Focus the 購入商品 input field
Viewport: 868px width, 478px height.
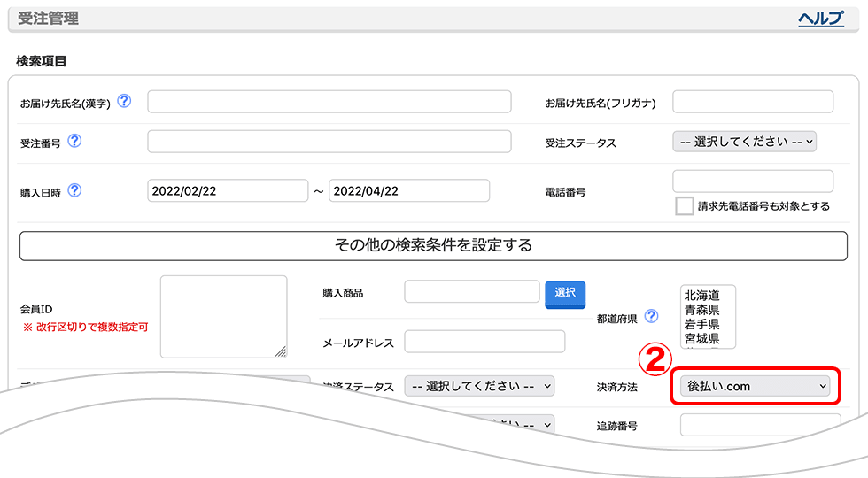pos(472,291)
